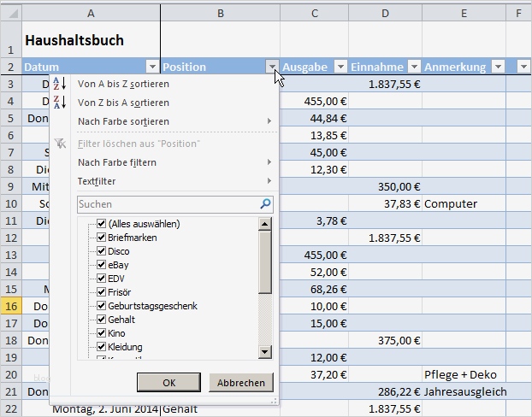The width and height of the screenshot is (532, 417).
Task: Select column D header
Action: click(x=385, y=13)
